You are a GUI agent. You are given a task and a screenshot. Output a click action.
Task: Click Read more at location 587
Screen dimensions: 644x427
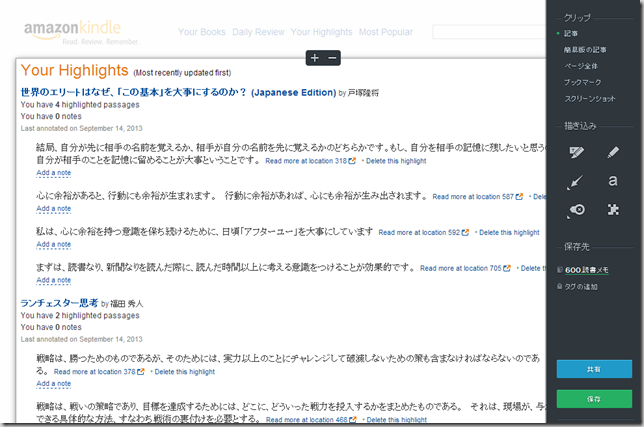[x=473, y=197]
